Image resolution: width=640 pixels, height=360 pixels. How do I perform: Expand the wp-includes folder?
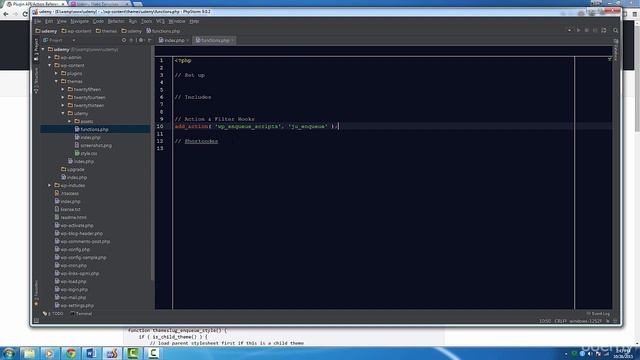coord(50,185)
